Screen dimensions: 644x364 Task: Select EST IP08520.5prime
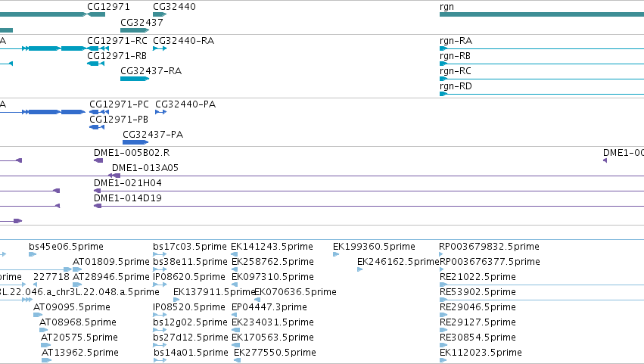188,307
